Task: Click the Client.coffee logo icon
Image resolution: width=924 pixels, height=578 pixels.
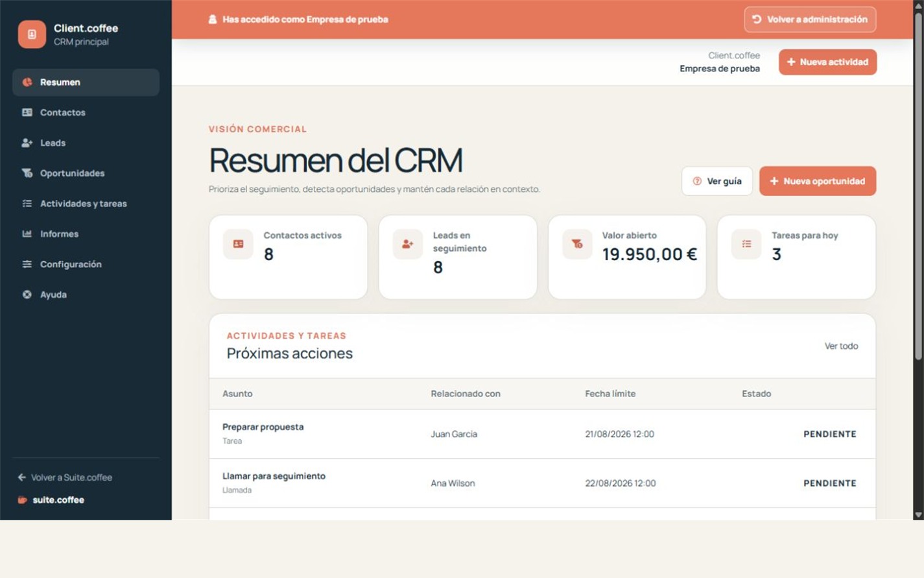Action: coord(32,34)
